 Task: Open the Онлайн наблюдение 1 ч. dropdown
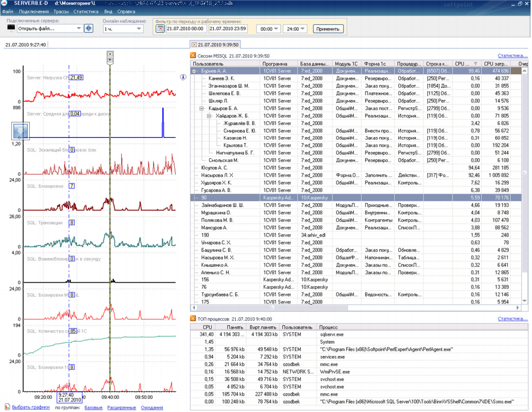pos(139,29)
